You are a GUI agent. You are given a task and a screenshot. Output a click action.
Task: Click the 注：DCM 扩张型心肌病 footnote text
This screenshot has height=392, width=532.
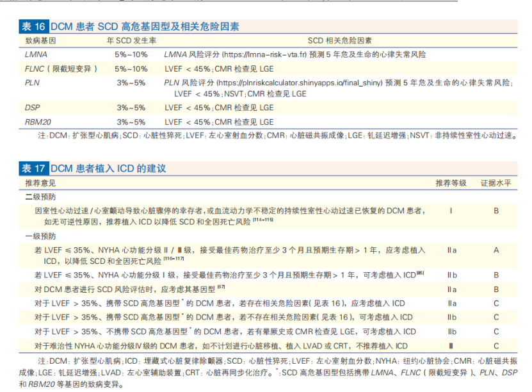pyautogui.click(x=77, y=361)
